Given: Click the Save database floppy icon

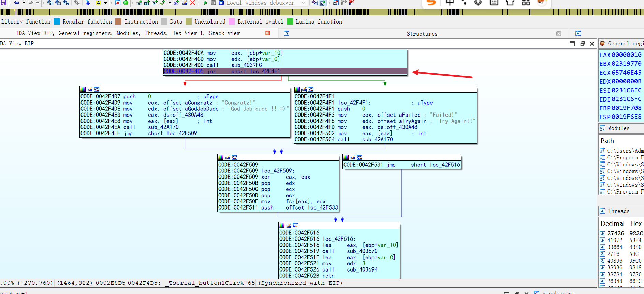Looking at the screenshot, I should [4, 3].
